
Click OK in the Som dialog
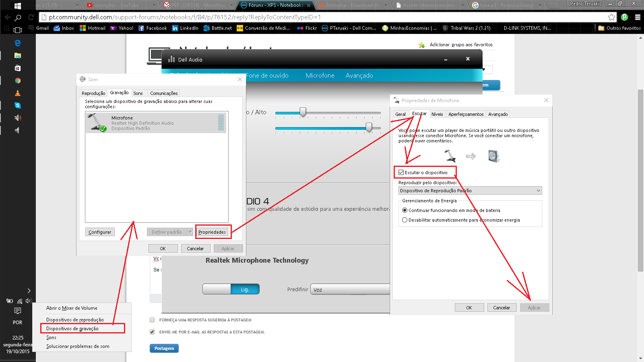click(x=163, y=249)
